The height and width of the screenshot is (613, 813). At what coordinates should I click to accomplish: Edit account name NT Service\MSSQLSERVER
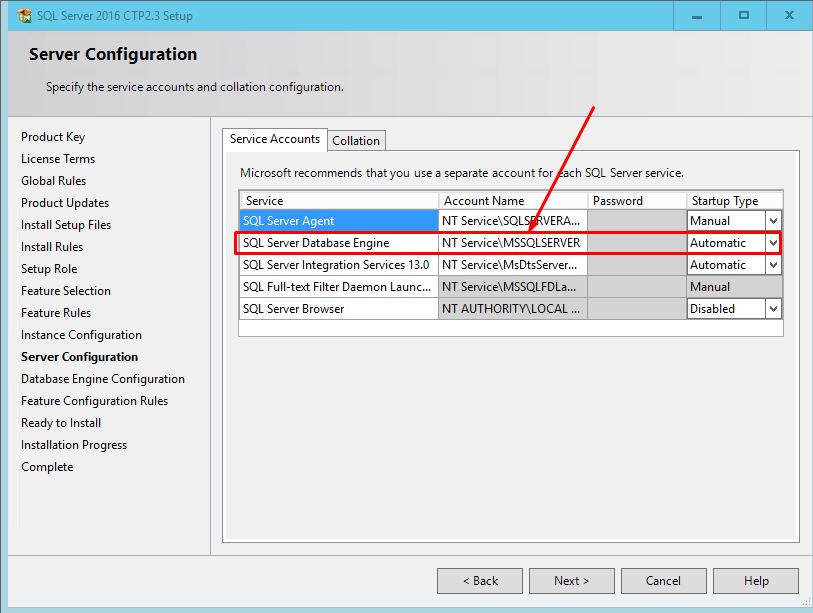(513, 243)
